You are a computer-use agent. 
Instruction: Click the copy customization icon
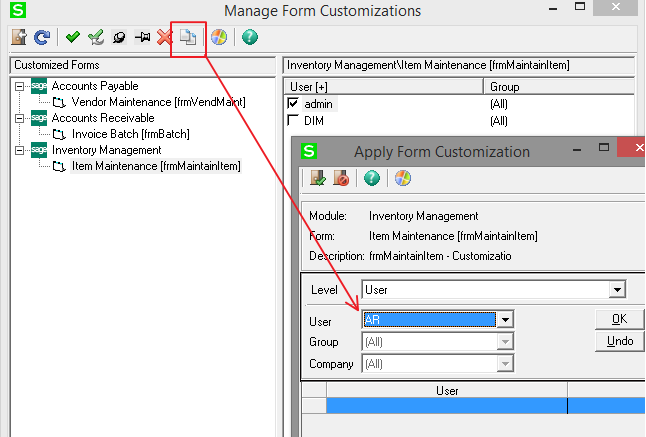tap(188, 38)
